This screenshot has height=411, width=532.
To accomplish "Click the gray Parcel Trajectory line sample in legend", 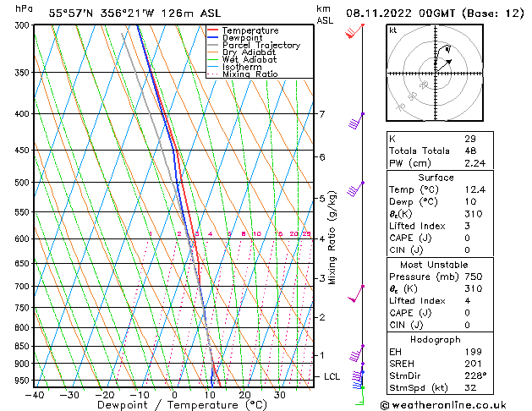I will point(213,45).
